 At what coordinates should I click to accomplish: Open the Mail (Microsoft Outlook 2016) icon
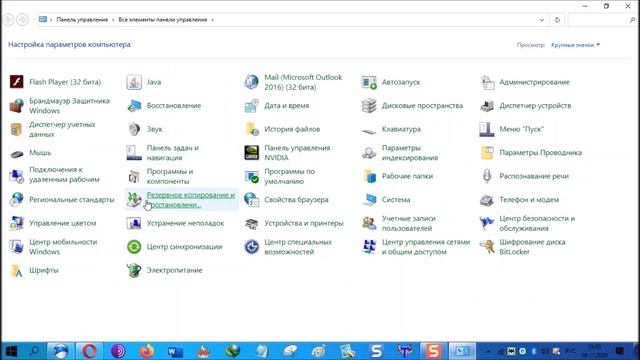(x=251, y=82)
